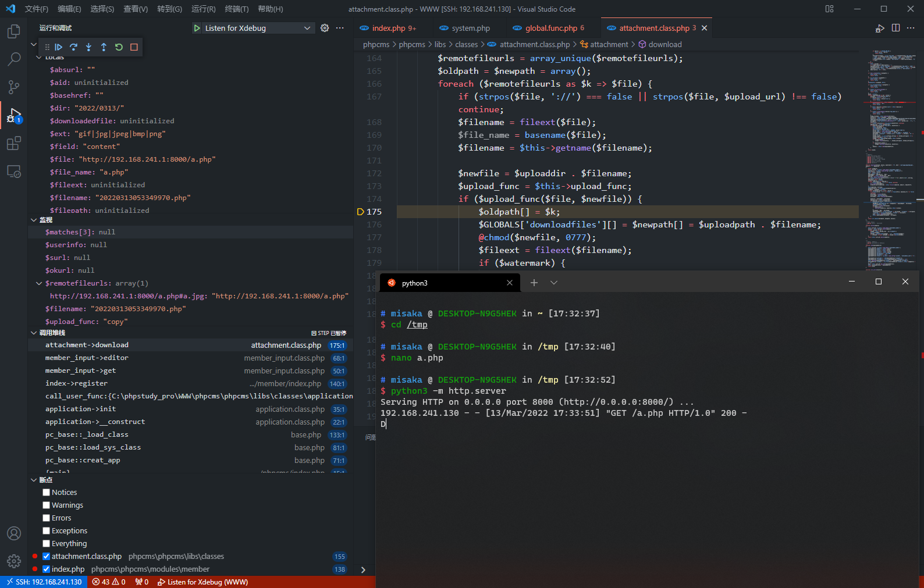Collapse the variables section chevron at top
Screen dimensions: 924x588
[34, 44]
